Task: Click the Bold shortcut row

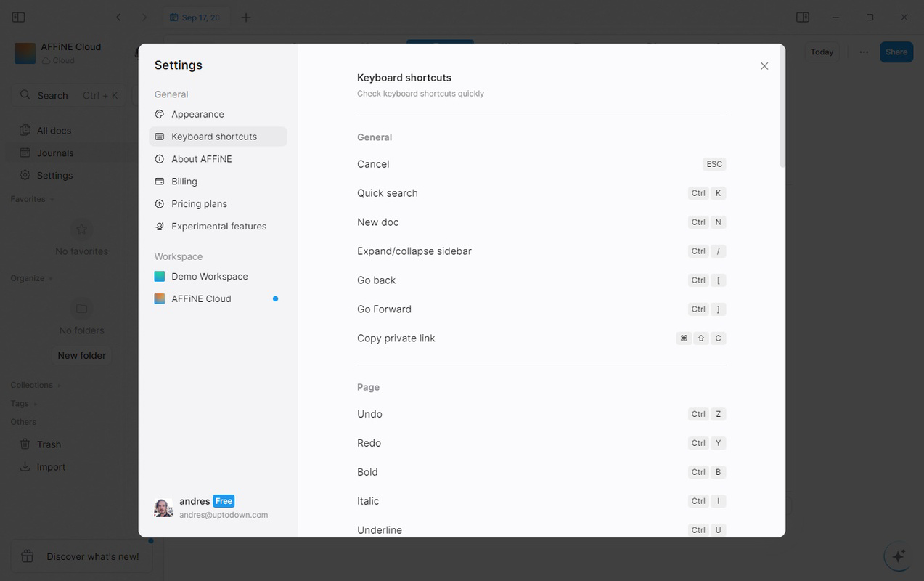Action: pos(541,472)
